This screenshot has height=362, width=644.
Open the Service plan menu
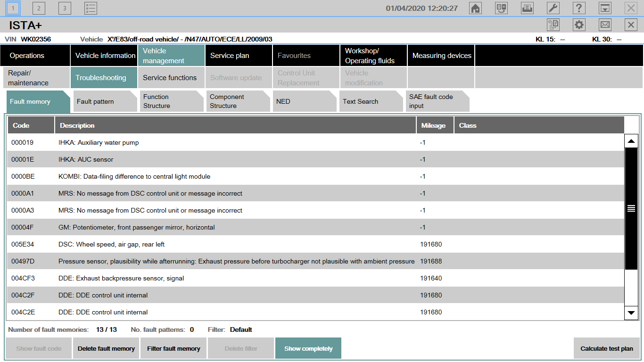(239, 56)
